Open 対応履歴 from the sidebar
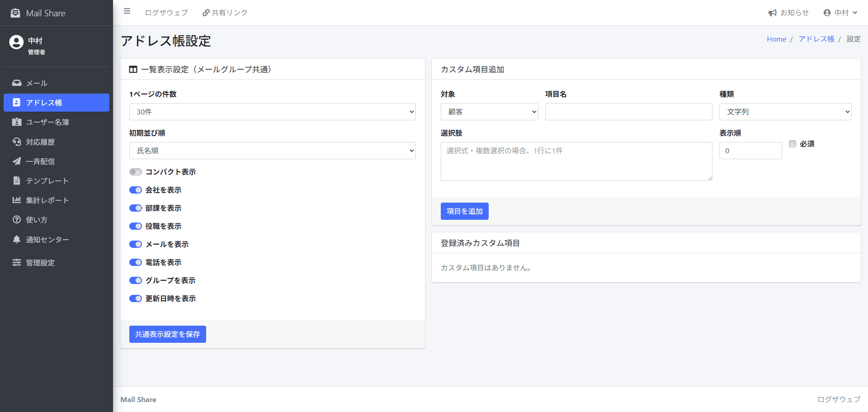 pos(57,142)
